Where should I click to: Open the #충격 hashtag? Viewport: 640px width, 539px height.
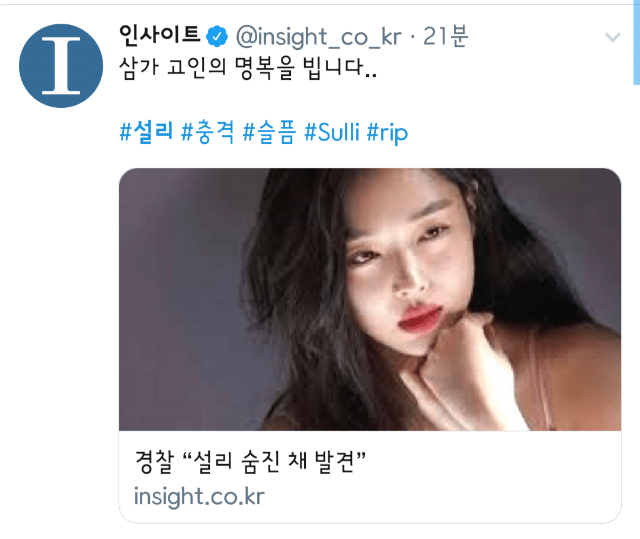[x=208, y=132]
